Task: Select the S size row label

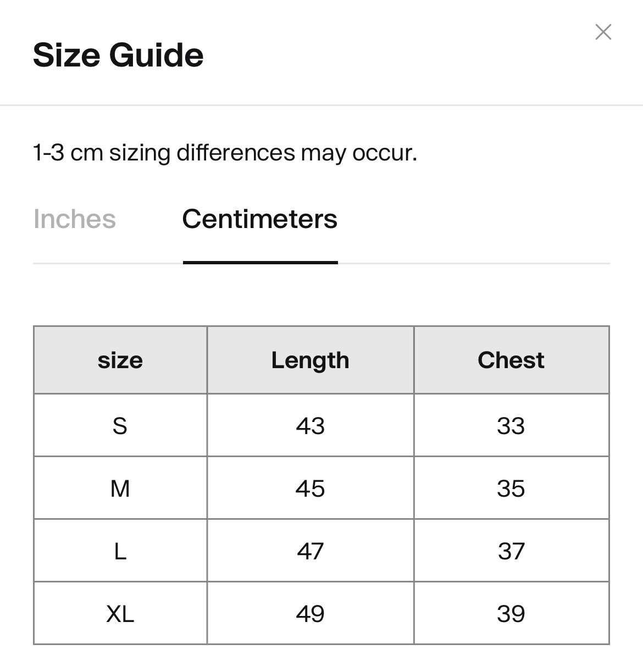Action: pos(120,425)
